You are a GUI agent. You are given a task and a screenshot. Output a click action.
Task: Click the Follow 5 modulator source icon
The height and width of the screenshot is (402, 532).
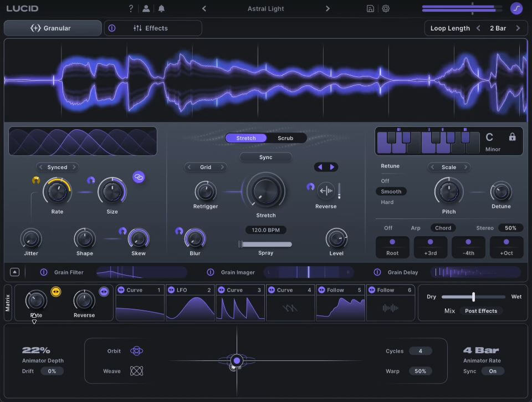[x=321, y=290]
